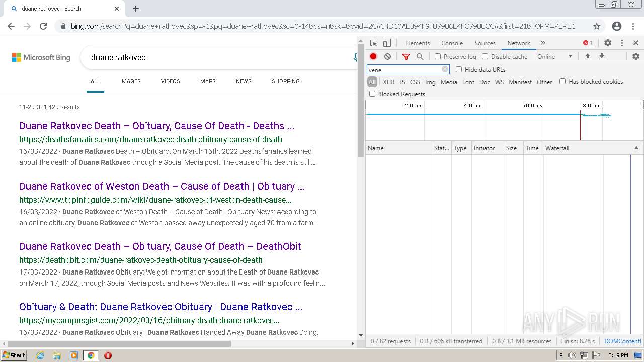Click the Bing search input field
Viewport: 644px width, 362px height.
[x=219, y=57]
